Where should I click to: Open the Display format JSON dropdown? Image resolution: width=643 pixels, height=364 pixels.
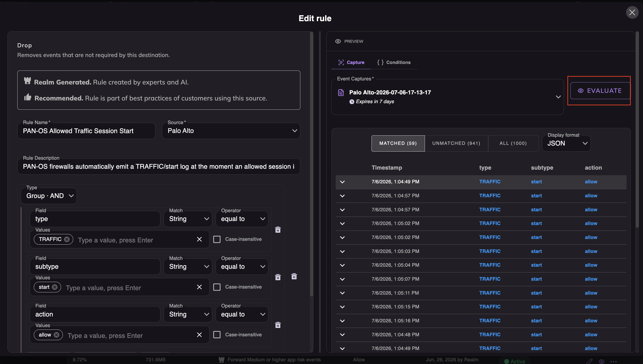[x=566, y=143]
